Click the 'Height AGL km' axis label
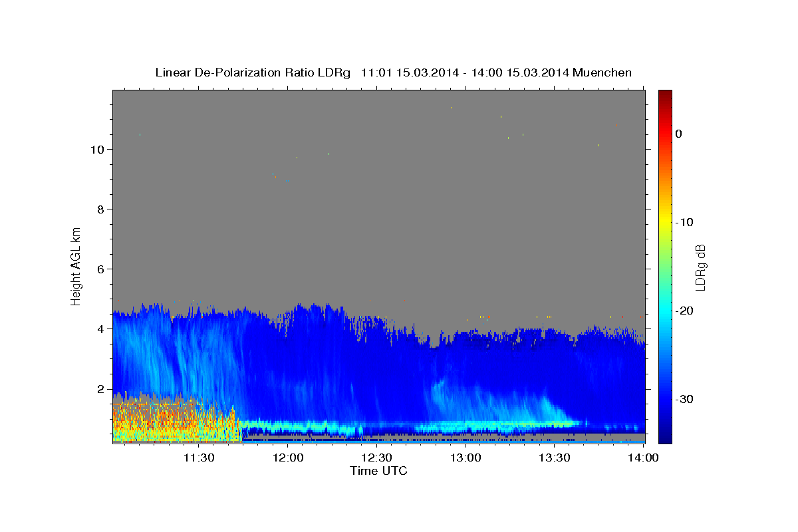The image size is (798, 532). (x=76, y=265)
